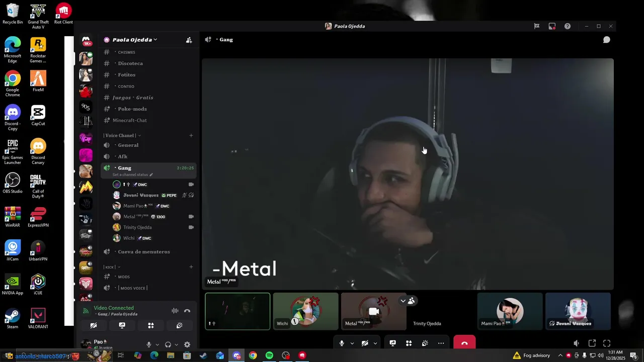Open the Riot Client desktop shortcut

(x=63, y=14)
